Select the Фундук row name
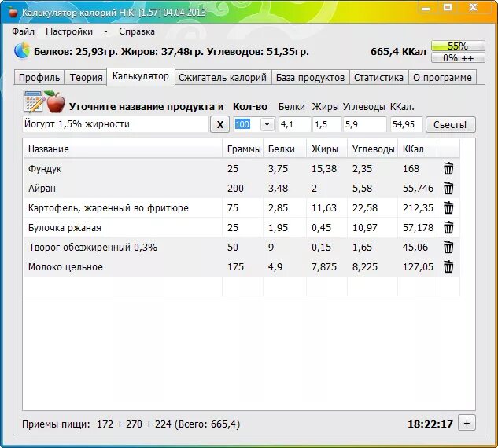The width and height of the screenshot is (498, 448). pyautogui.click(x=45, y=169)
